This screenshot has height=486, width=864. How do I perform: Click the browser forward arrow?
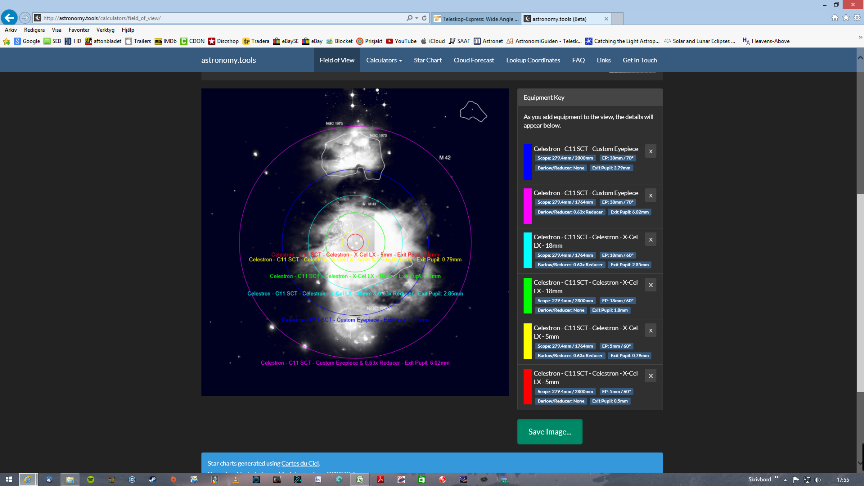coord(25,18)
